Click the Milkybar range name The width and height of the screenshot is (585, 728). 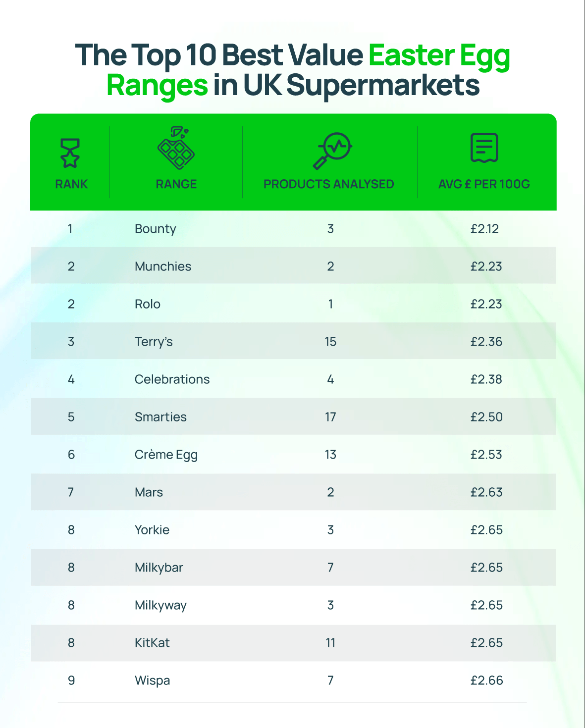(159, 568)
